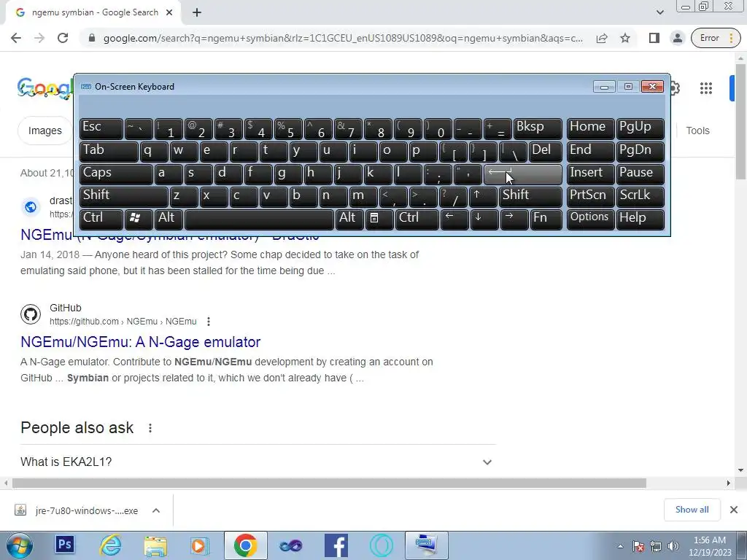Viewport: 747px width, 560px height.
Task: Toggle the Fn key on On-Screen Keyboard
Action: [546, 219]
